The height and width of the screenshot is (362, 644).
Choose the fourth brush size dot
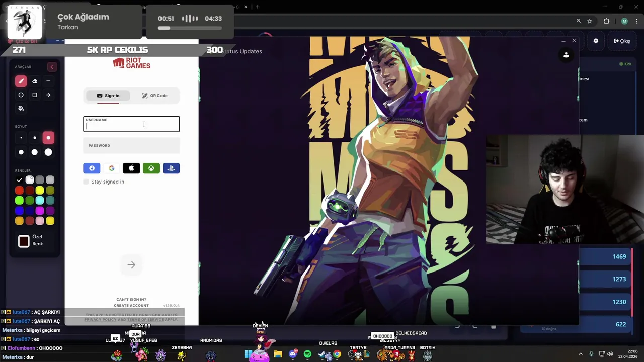pos(21,152)
